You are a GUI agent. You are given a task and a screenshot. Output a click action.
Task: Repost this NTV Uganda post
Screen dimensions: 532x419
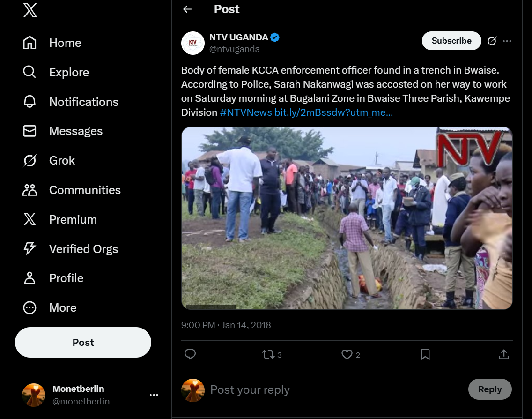[268, 354]
